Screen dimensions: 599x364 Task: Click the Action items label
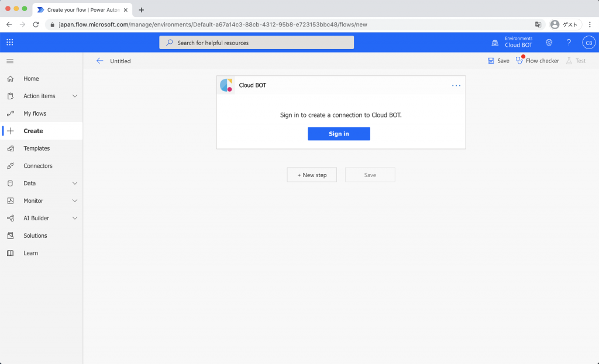39,96
